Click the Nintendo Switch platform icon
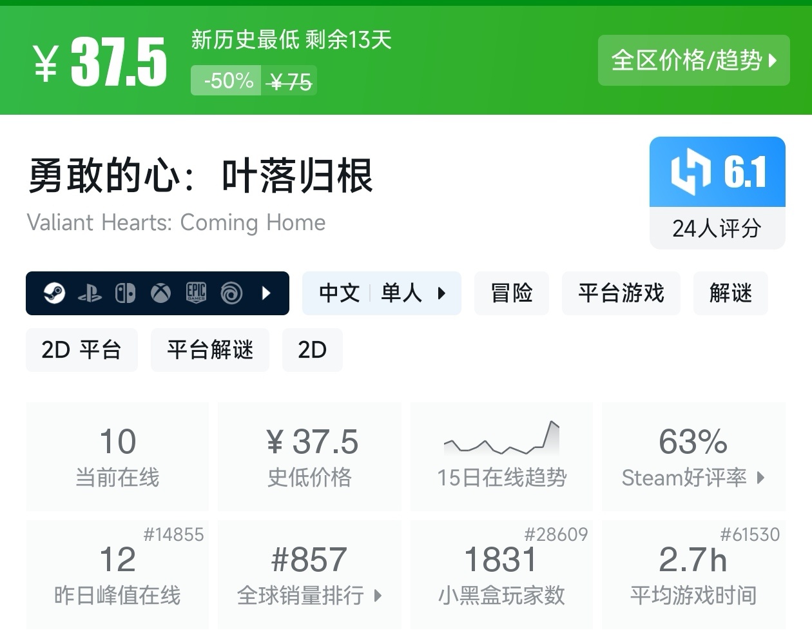812x644 pixels. pyautogui.click(x=126, y=294)
